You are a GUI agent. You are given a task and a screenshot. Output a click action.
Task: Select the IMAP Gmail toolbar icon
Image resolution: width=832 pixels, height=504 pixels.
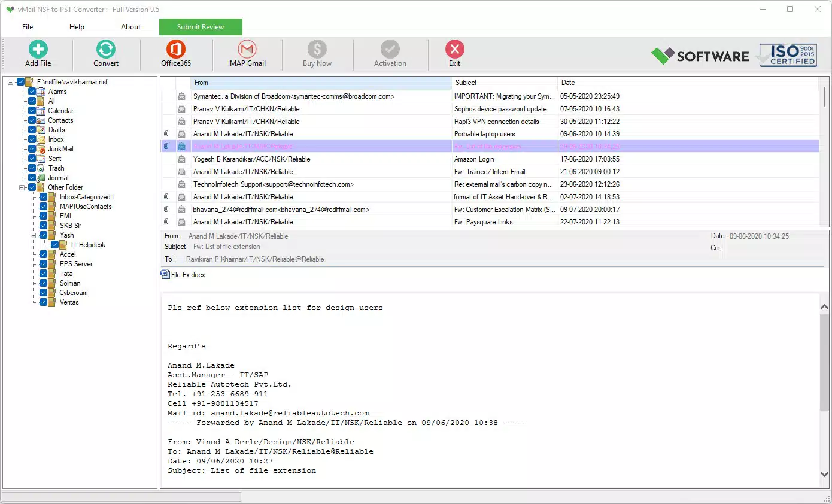point(247,49)
